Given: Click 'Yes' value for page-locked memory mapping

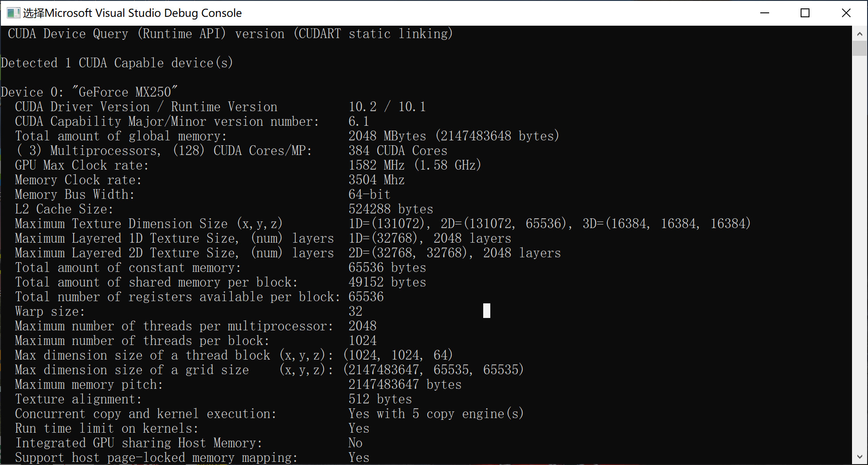Looking at the screenshot, I should pos(359,457).
